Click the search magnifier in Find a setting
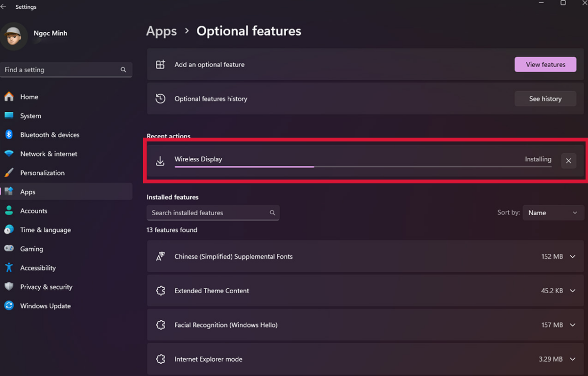The image size is (588, 376). click(123, 70)
